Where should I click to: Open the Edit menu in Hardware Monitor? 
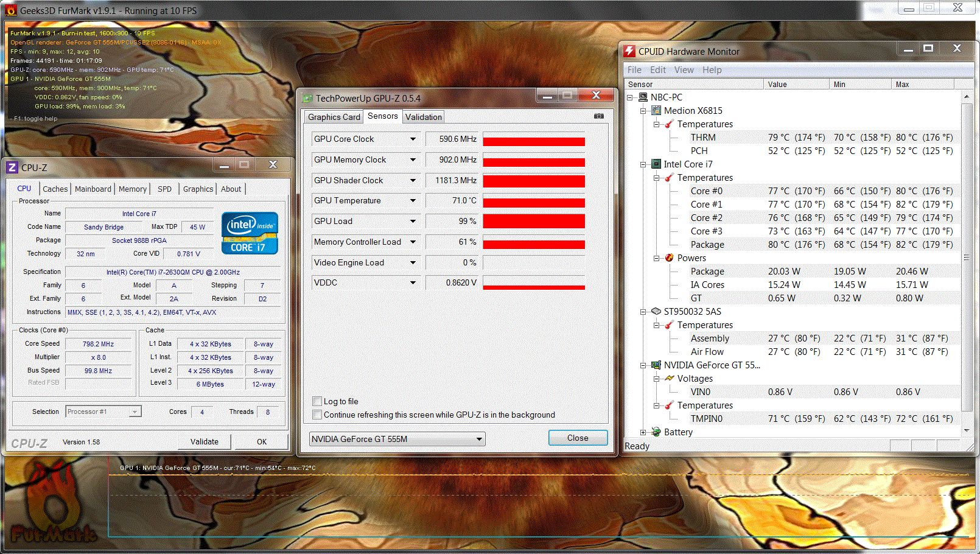658,70
